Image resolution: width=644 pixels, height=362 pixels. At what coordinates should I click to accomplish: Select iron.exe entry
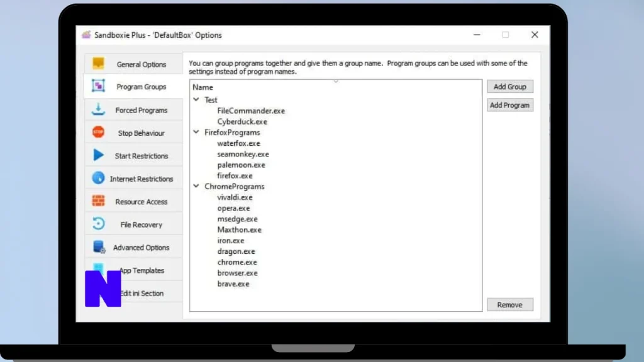(x=230, y=241)
